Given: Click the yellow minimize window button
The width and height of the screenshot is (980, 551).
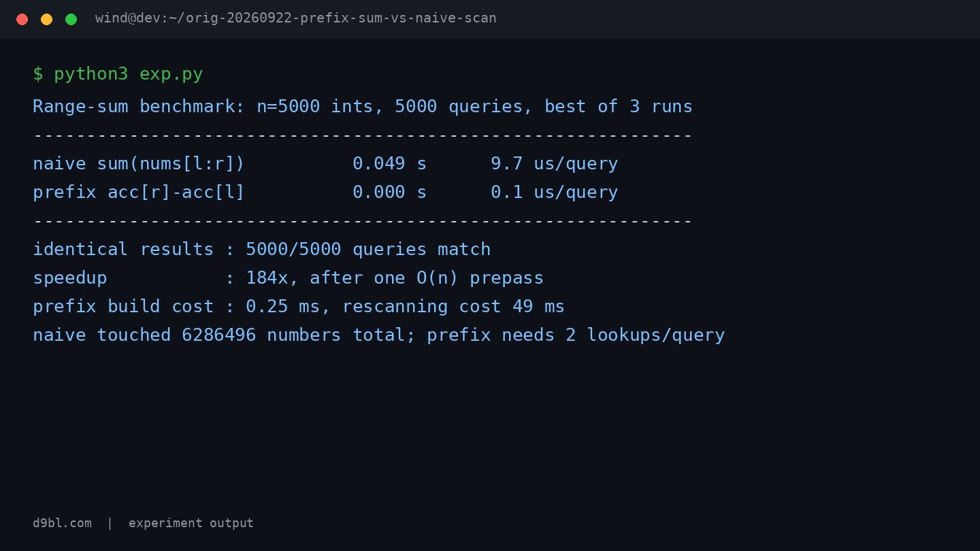Looking at the screenshot, I should point(46,19).
